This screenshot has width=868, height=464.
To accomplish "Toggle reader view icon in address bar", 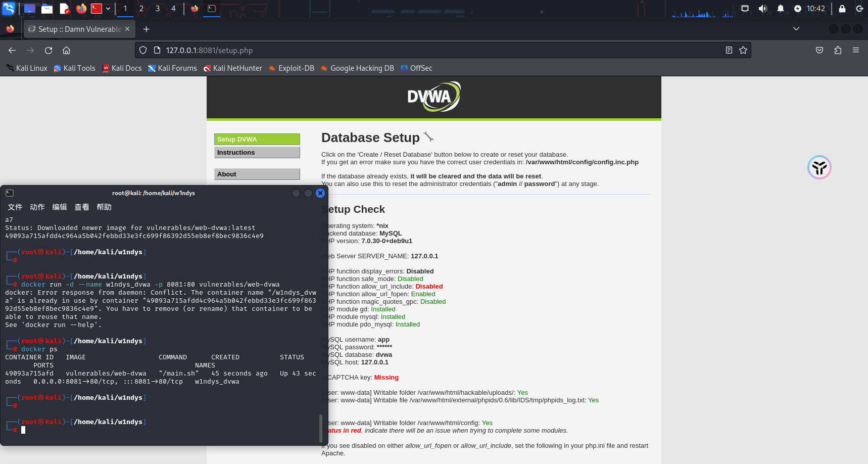I will click(729, 51).
